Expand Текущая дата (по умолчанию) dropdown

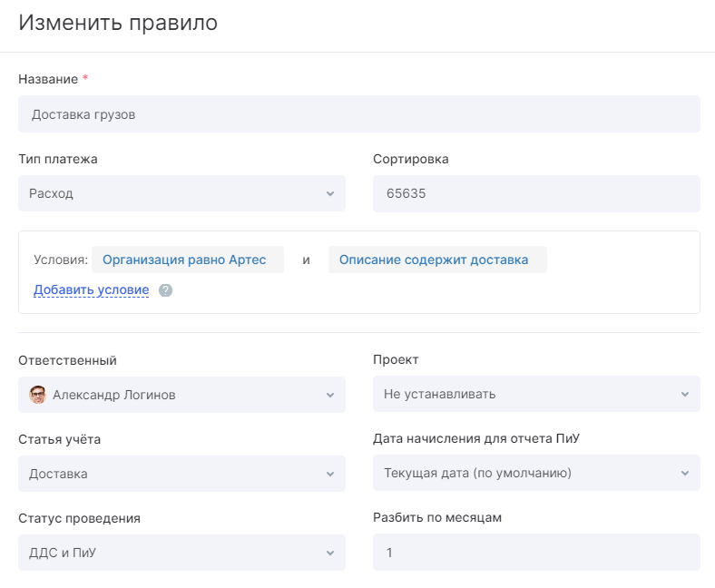coord(536,473)
